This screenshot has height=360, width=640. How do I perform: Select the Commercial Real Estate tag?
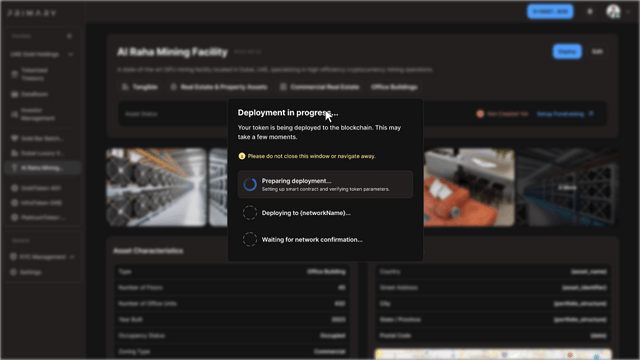[x=320, y=87]
